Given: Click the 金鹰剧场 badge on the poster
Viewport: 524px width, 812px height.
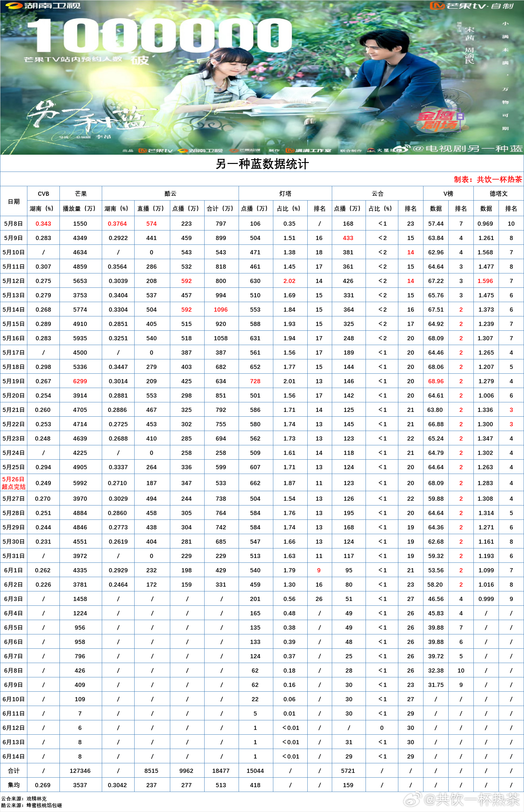Looking at the screenshot, I should click(x=439, y=121).
